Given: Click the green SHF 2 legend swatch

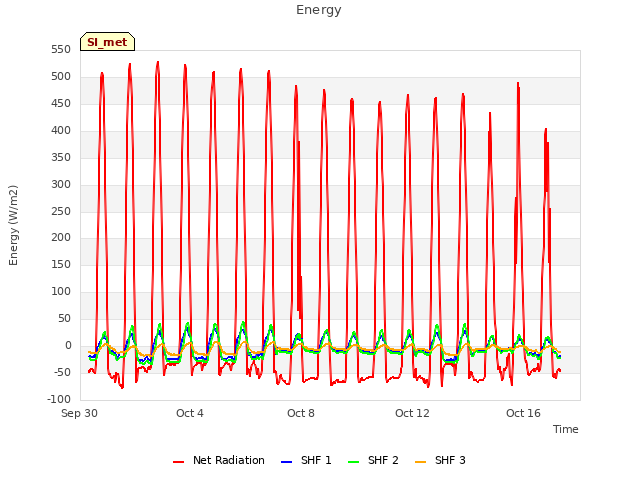Looking at the screenshot, I should [353, 462].
